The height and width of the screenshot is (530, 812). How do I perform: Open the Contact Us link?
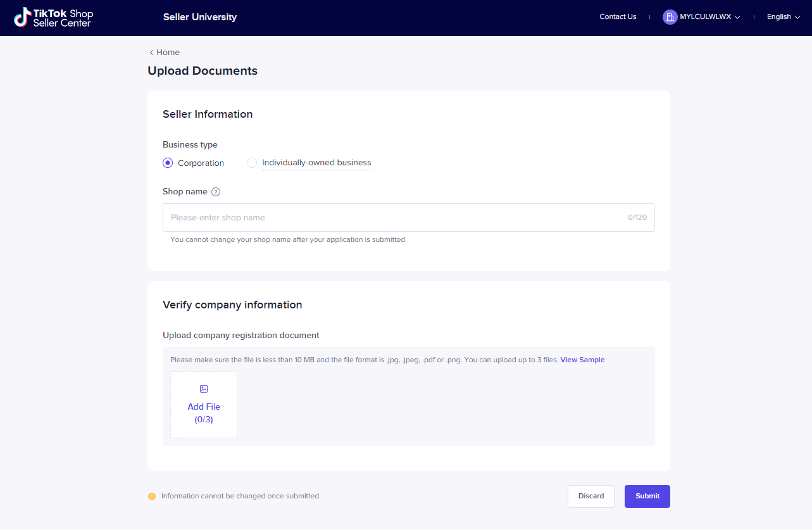tap(618, 17)
